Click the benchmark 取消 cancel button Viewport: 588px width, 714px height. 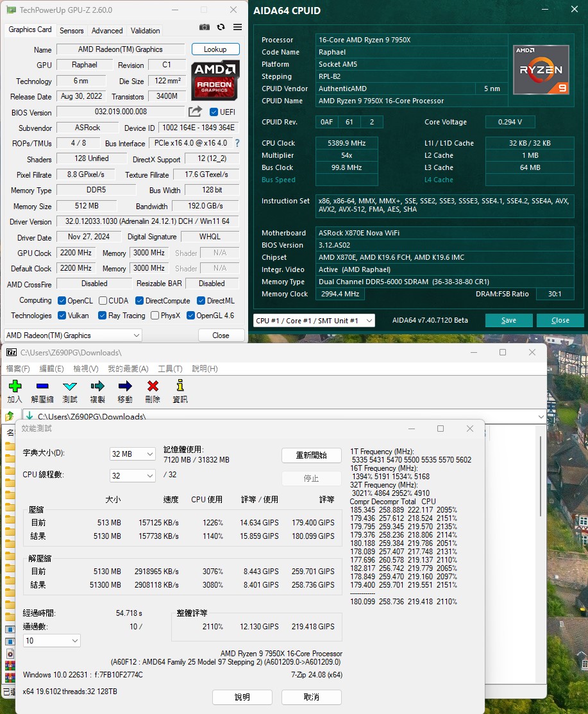click(311, 697)
